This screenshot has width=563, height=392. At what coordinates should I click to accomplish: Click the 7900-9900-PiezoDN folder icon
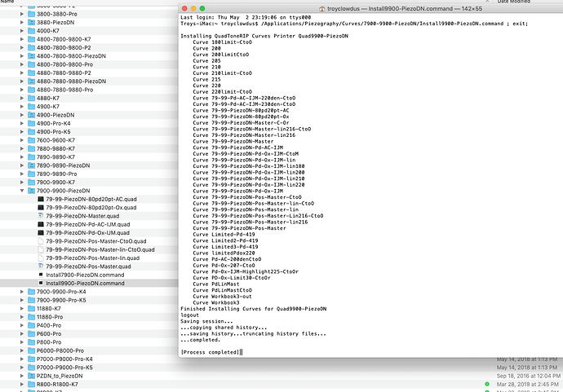31,191
